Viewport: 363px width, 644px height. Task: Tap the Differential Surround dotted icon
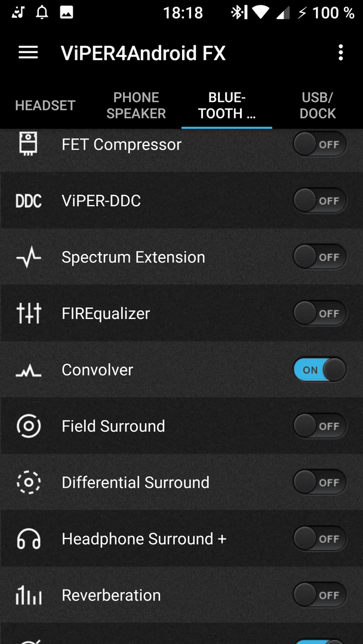pyautogui.click(x=28, y=482)
